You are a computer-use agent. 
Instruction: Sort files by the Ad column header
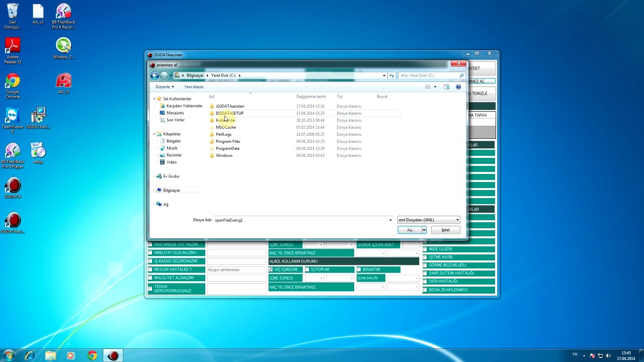[x=211, y=97]
